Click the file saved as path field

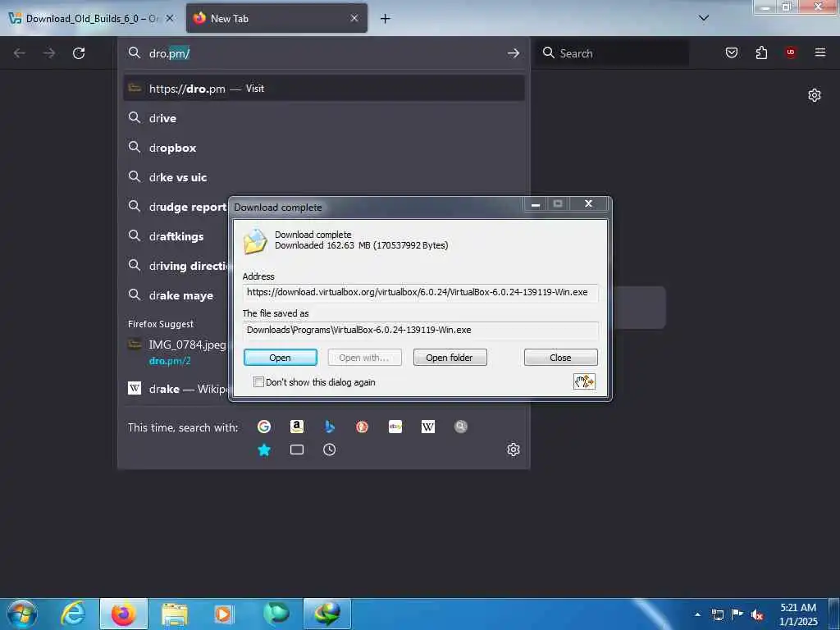click(420, 330)
